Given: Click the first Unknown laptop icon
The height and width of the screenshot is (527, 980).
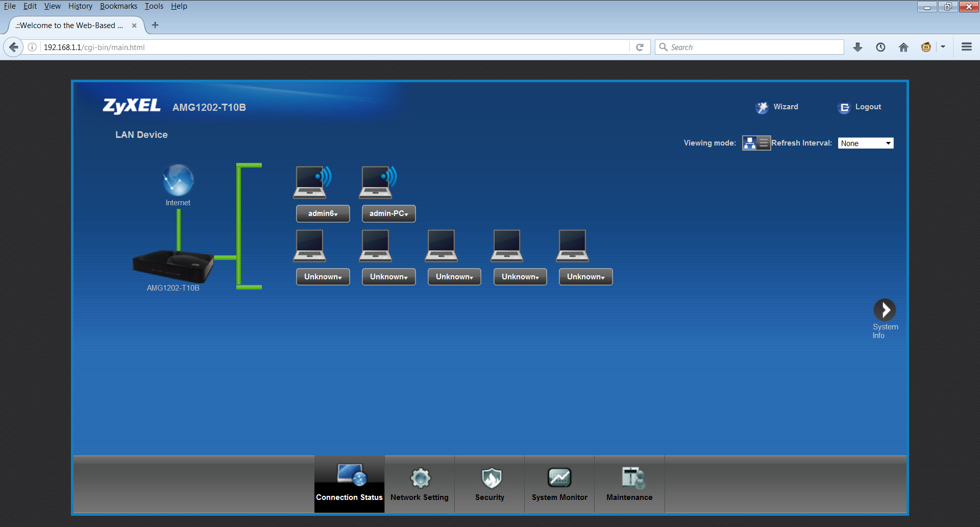Looking at the screenshot, I should pos(310,246).
